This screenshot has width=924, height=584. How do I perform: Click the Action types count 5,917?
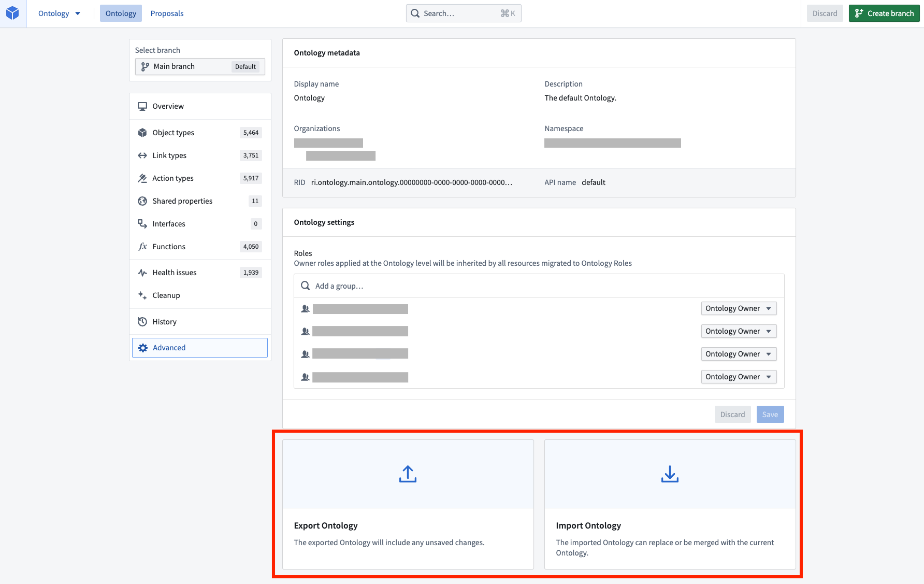click(251, 178)
